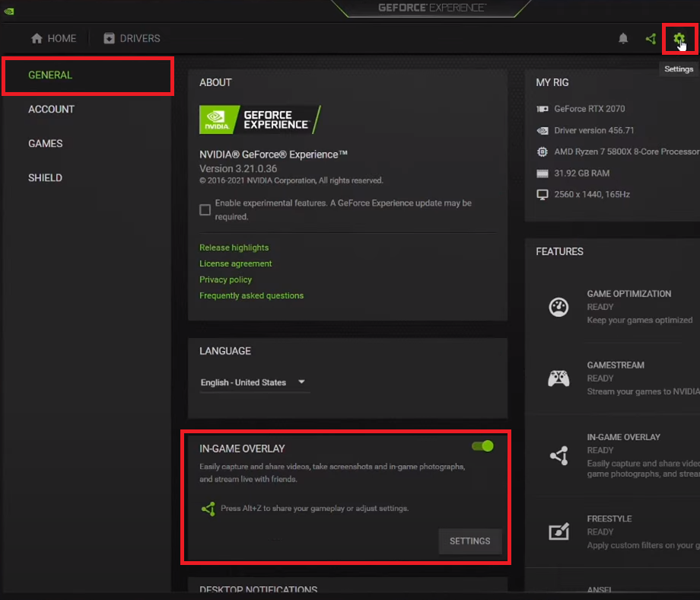
Task: Click the GeForce Experience logo in About
Action: (x=259, y=120)
